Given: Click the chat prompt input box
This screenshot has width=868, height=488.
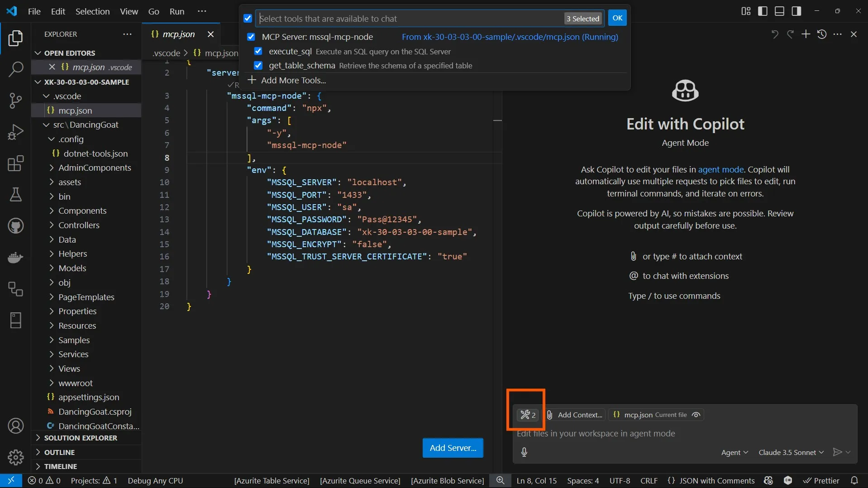Looking at the screenshot, I should pos(684,433).
